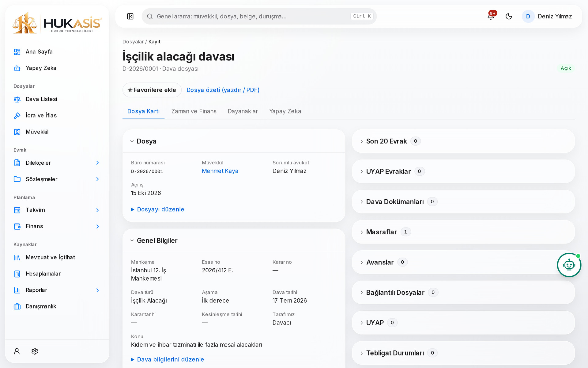Open İcra ve İflas gavel item
Image resolution: width=588 pixels, height=368 pixels.
click(x=57, y=116)
